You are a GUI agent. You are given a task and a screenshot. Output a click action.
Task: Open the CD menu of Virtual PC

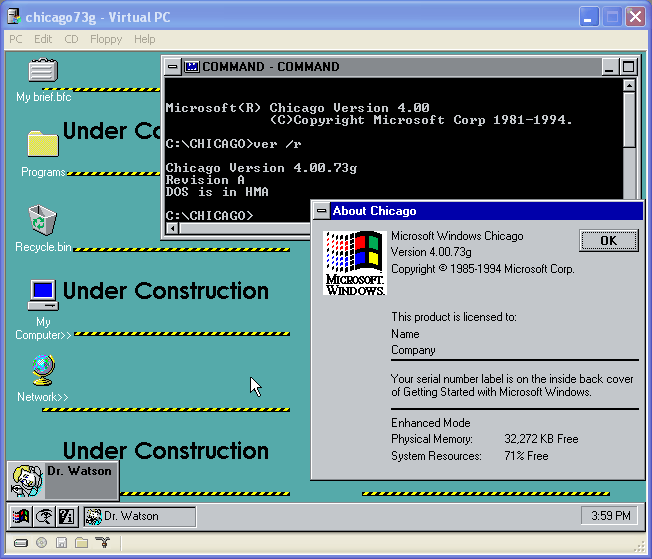click(71, 39)
